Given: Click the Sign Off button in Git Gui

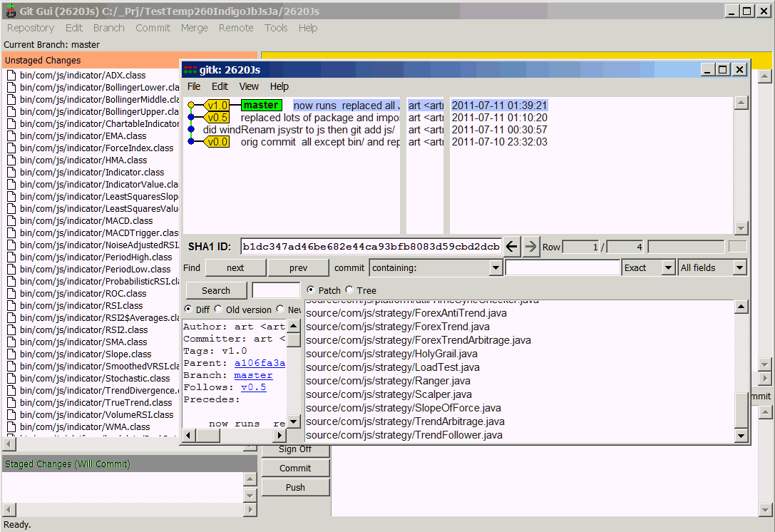Looking at the screenshot, I should [295, 449].
